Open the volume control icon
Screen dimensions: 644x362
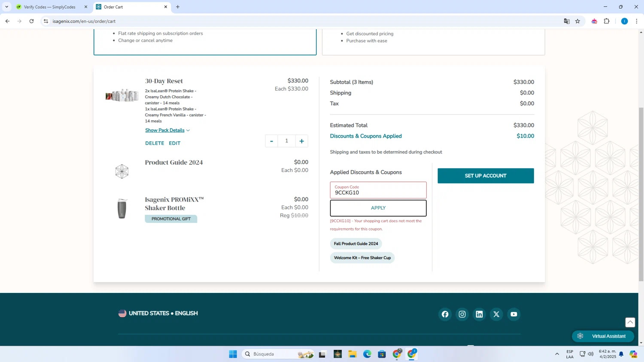[x=591, y=354]
